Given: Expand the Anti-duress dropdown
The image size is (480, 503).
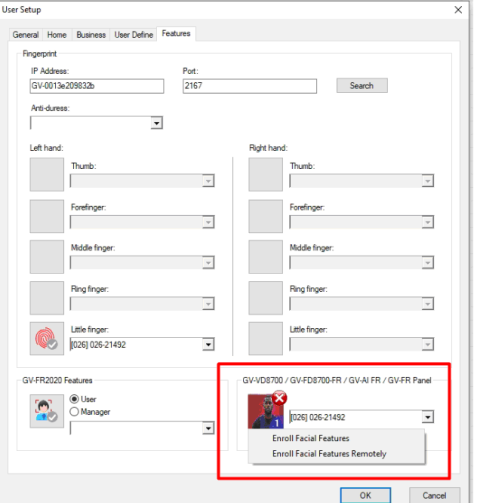Looking at the screenshot, I should click(x=156, y=123).
